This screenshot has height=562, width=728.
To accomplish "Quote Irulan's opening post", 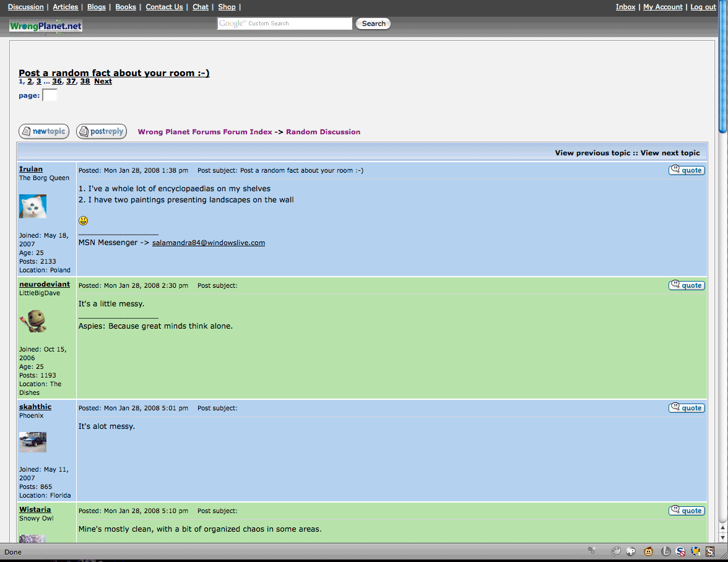I will [686, 170].
